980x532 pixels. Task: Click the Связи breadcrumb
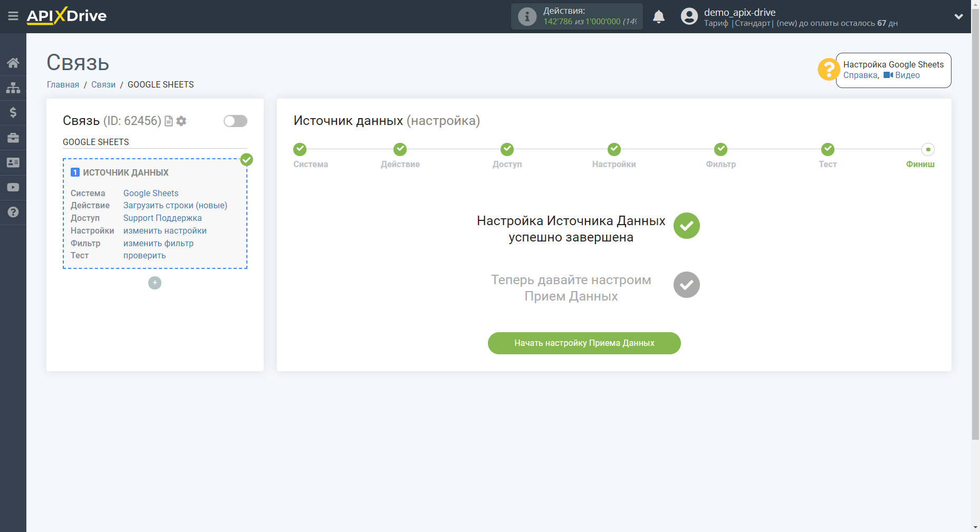[103, 84]
